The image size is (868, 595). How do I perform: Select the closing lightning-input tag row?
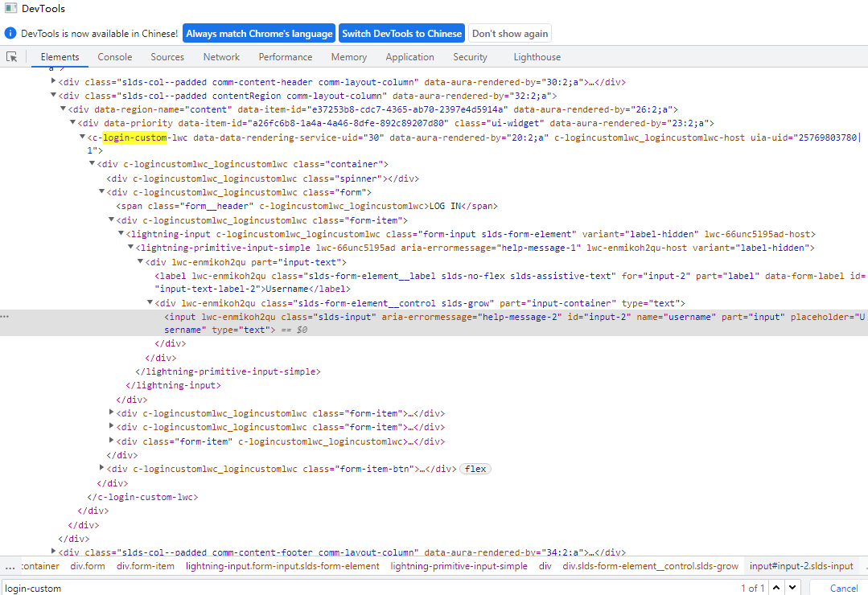click(173, 385)
